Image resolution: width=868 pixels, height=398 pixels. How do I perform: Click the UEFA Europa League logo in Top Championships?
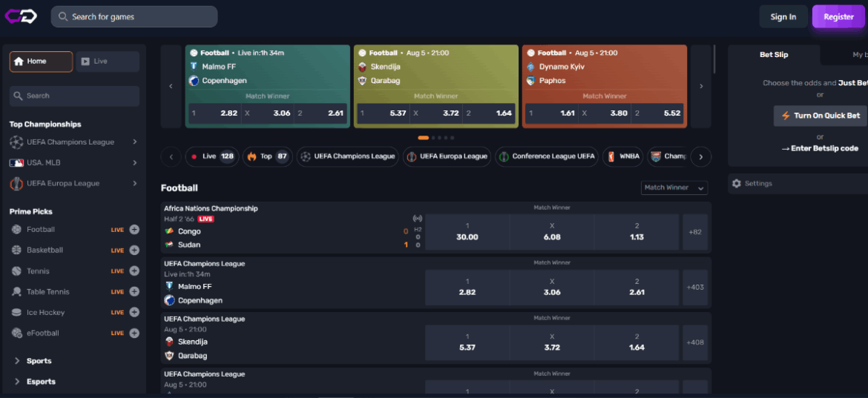coord(16,184)
